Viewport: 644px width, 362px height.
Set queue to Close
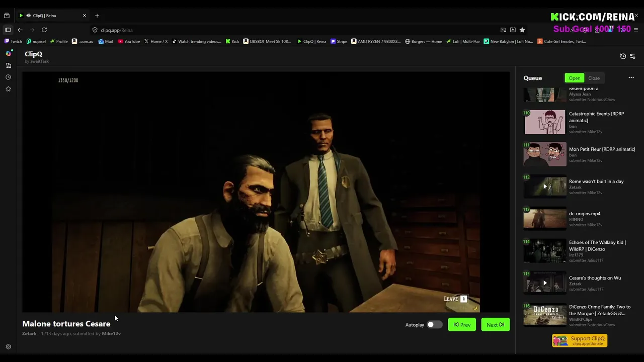point(594,78)
